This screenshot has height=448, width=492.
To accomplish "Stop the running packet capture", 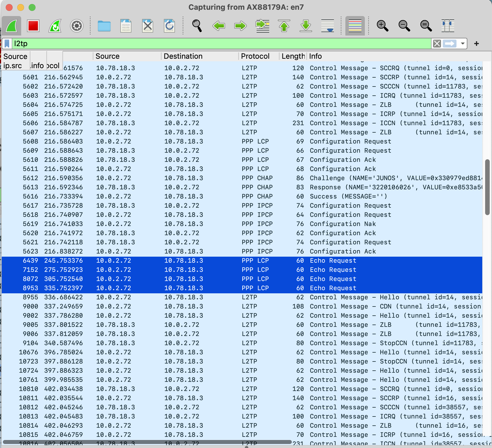I will coord(33,26).
